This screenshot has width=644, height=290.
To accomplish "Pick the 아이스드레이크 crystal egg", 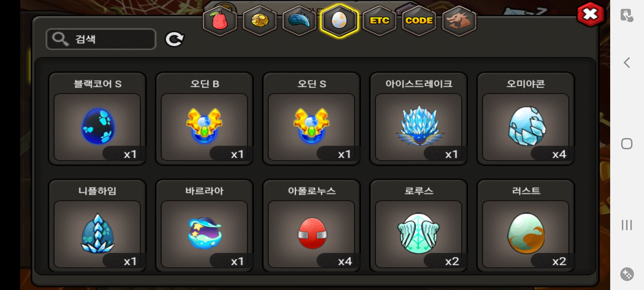I will tap(419, 118).
